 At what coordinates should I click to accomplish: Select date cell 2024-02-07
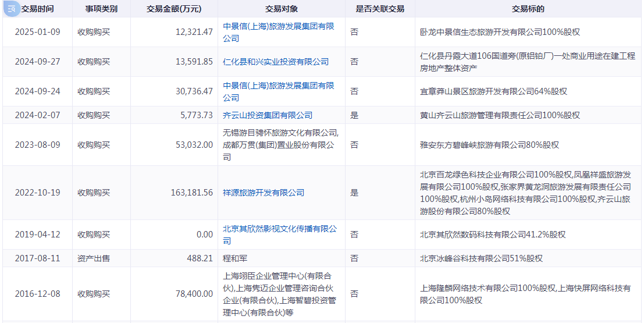37,115
